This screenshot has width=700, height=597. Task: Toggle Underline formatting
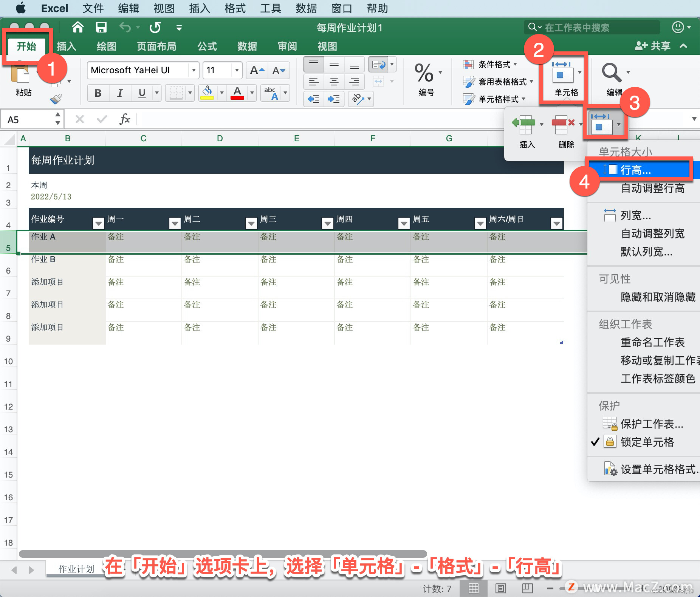(142, 93)
